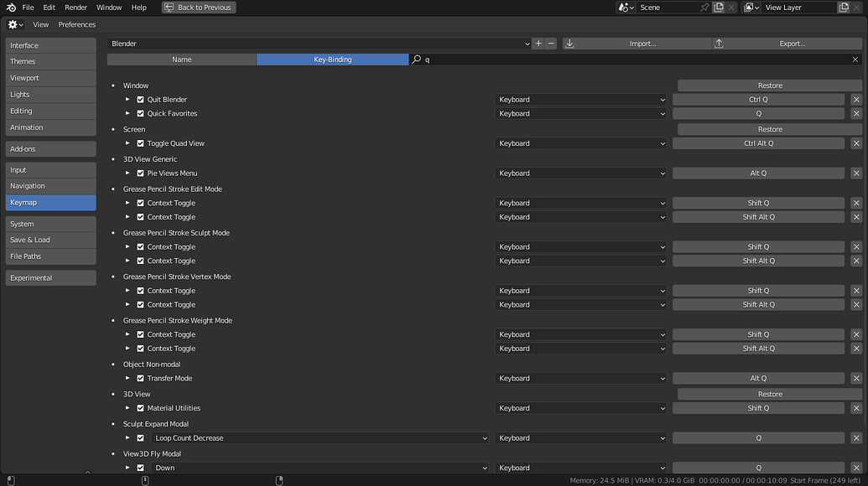
Task: Uncheck Transfer Mode keymap entry
Action: tap(140, 378)
